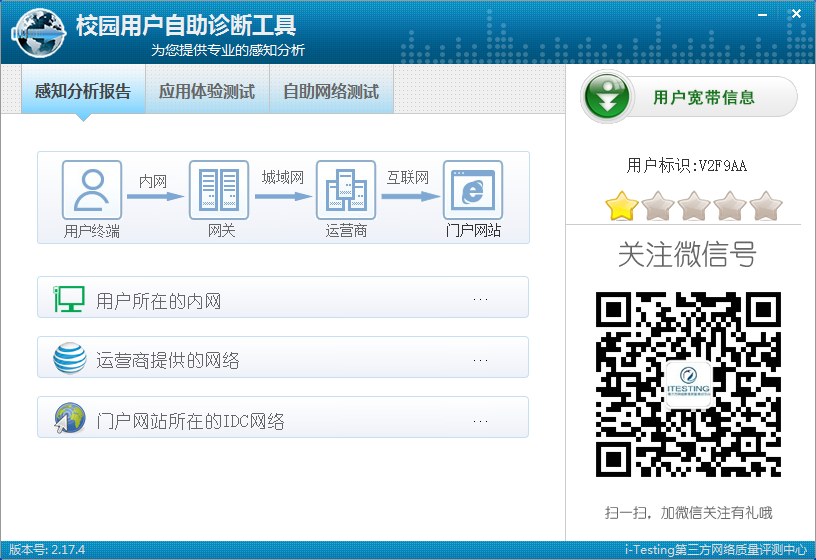Screen dimensions: 816x560
Task: Click the 互联网 arrow label
Action: tap(407, 177)
